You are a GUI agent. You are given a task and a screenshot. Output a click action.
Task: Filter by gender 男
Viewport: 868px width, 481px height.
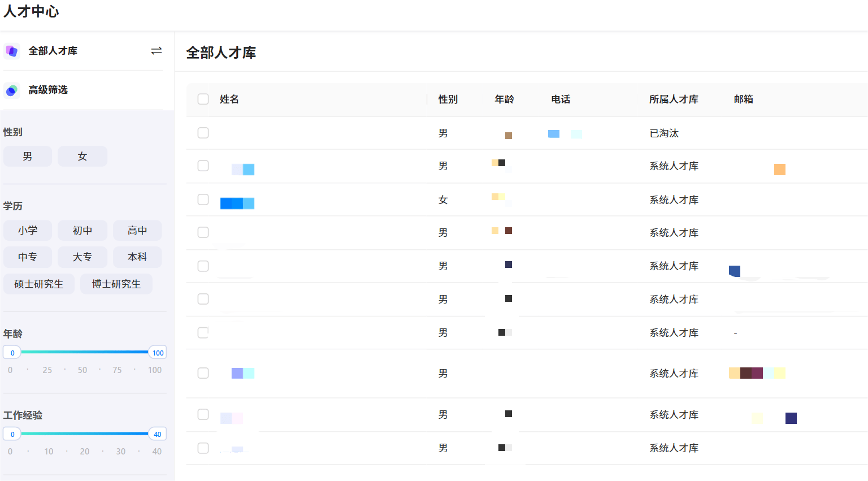(28, 157)
